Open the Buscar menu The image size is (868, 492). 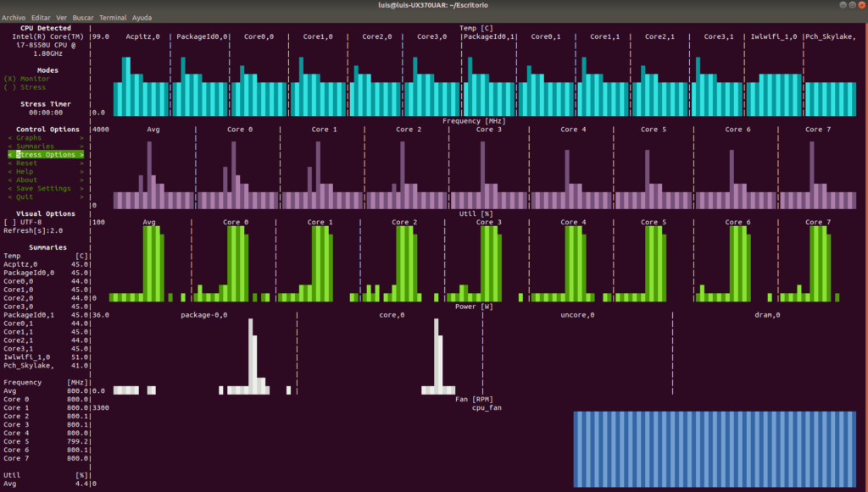click(82, 16)
